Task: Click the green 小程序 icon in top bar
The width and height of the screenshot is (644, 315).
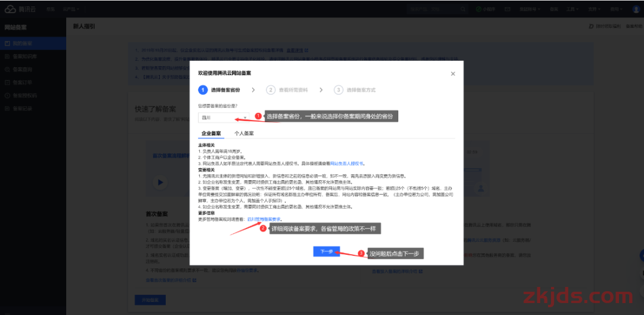Action: (x=478, y=9)
